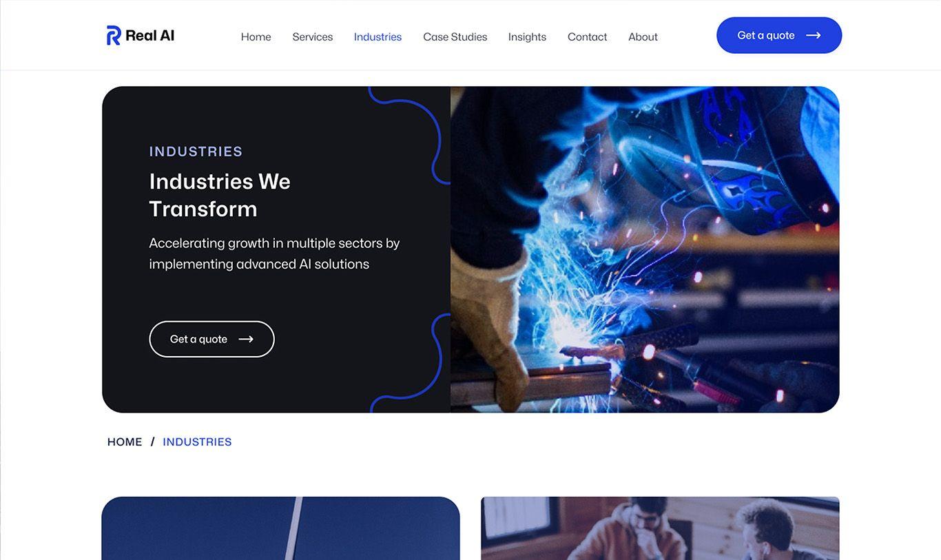Viewport: 941px width, 560px height.
Task: Click the INDUSTRIES label above the heading
Action: (x=196, y=152)
